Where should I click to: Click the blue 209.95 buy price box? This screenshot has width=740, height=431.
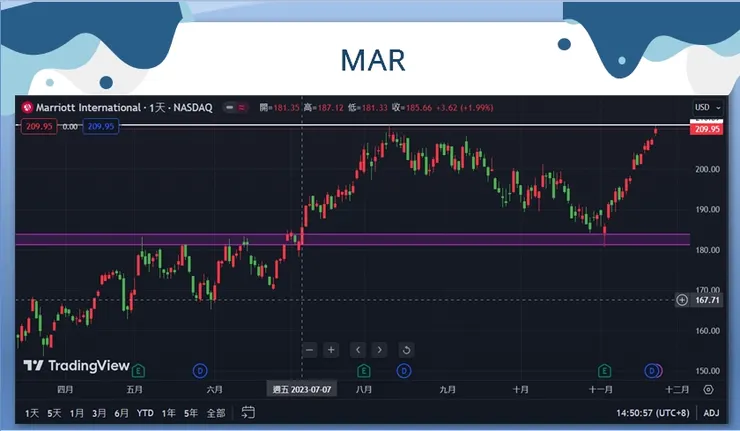click(101, 127)
